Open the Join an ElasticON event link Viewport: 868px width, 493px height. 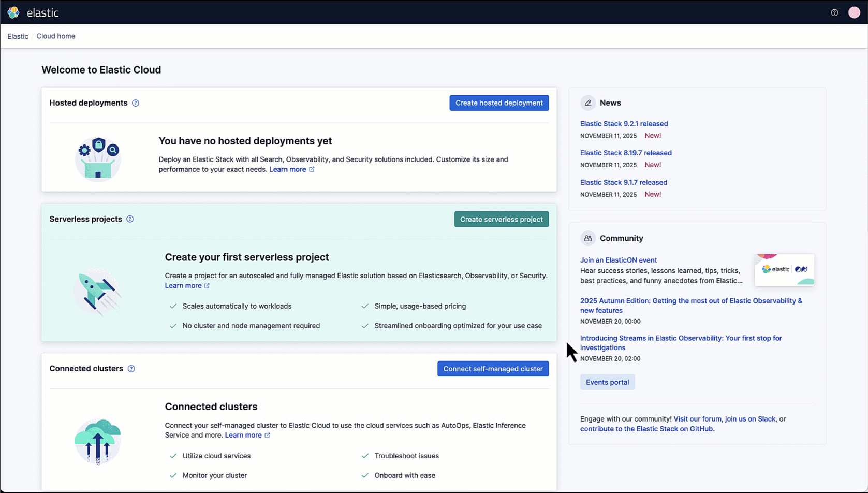point(619,260)
